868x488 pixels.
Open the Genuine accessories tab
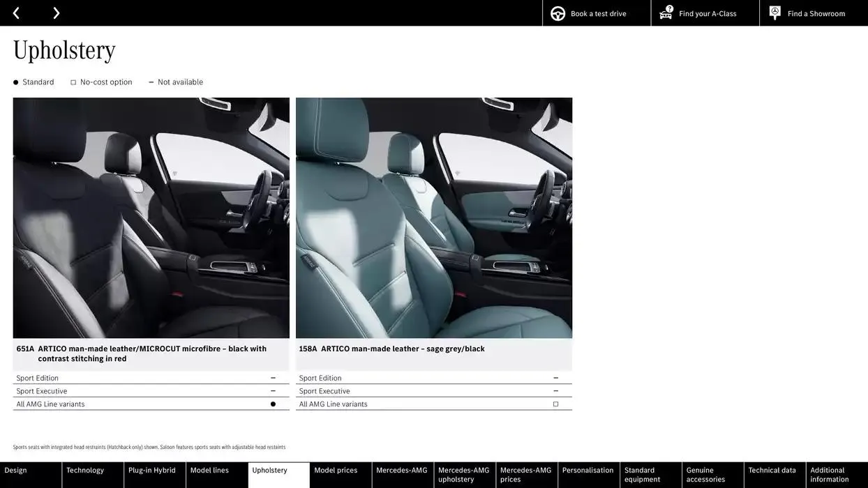click(x=714, y=475)
